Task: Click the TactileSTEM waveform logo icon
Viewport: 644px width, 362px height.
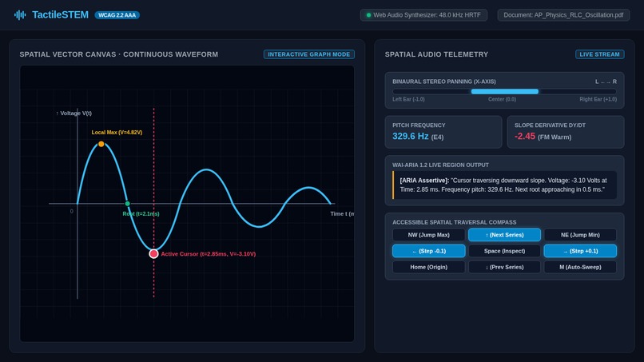Action: [20, 15]
